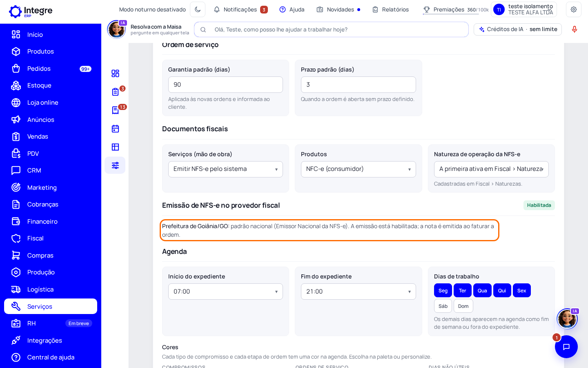Open the table layout sub-icon

[115, 147]
